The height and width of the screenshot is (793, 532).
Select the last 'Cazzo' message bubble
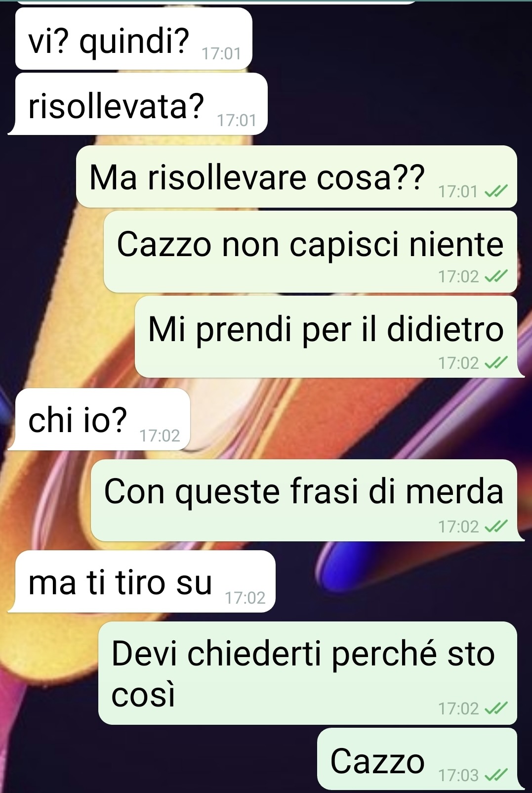[x=420, y=759]
